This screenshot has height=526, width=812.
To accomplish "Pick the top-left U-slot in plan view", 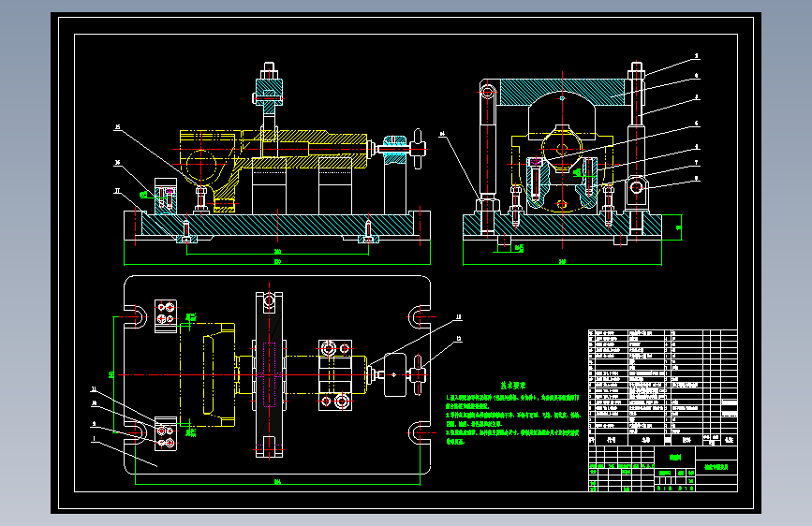I will 136,317.
